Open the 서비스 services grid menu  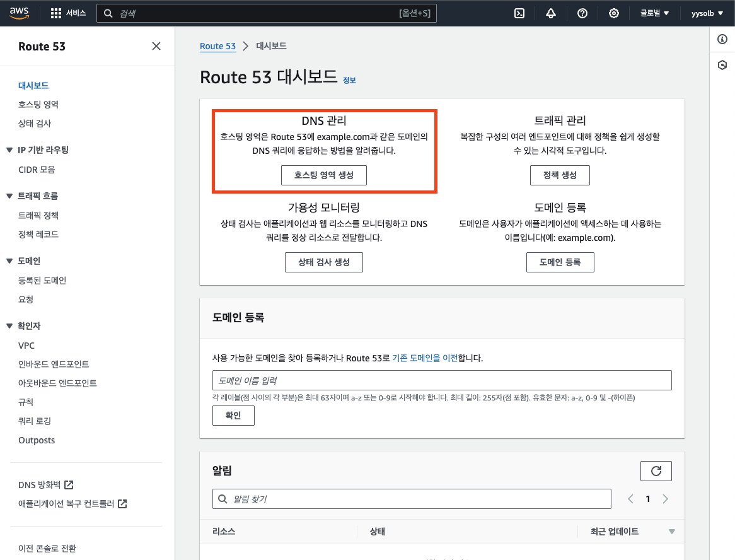(x=68, y=13)
